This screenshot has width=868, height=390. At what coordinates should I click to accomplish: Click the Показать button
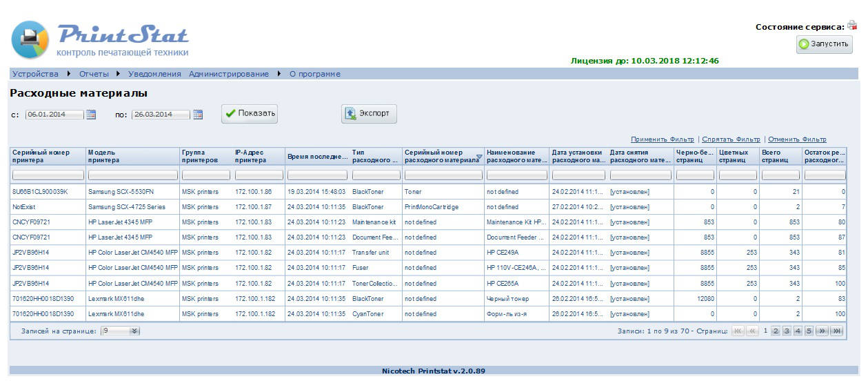click(x=250, y=114)
